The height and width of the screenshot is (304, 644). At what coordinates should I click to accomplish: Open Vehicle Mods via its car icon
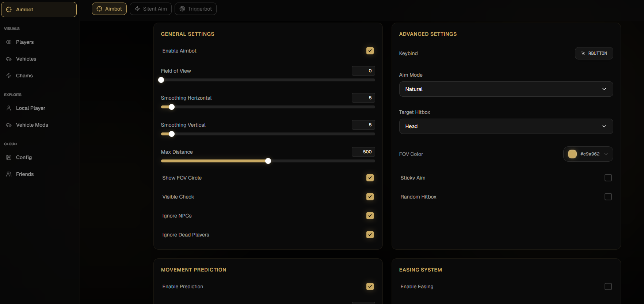coord(9,125)
